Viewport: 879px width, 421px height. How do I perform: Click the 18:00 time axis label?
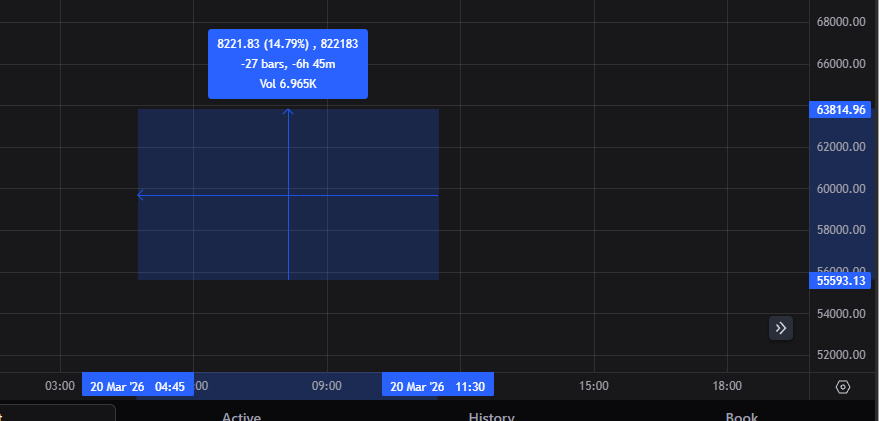pyautogui.click(x=727, y=386)
